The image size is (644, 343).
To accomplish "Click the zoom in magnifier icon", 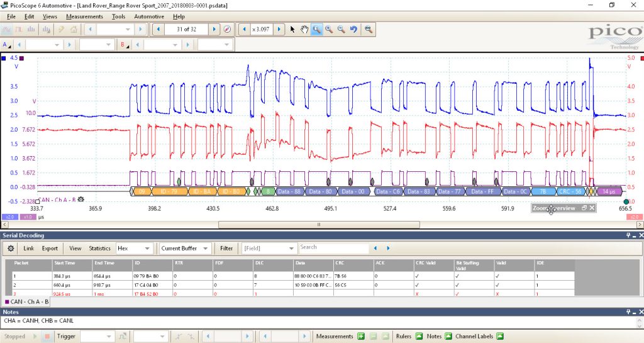I will coord(329,29).
